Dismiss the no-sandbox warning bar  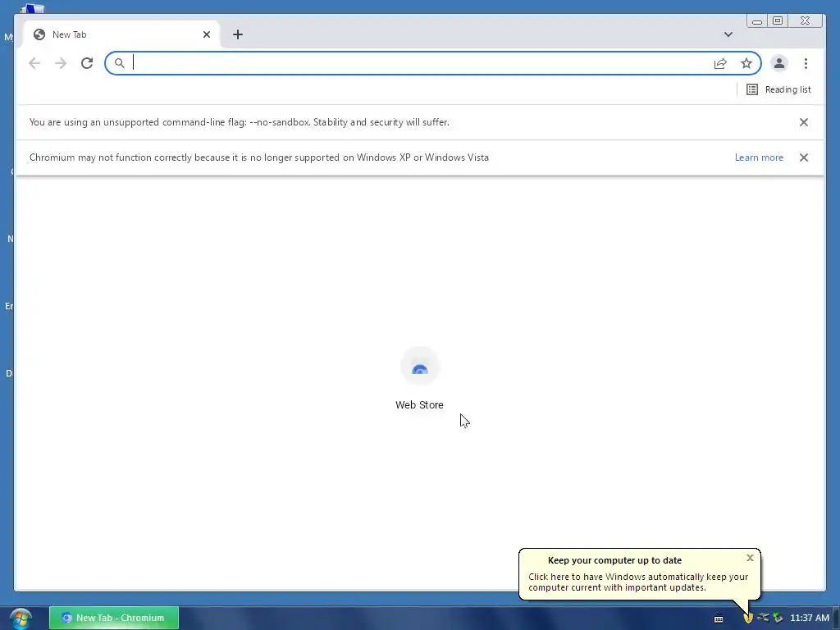[x=804, y=122]
